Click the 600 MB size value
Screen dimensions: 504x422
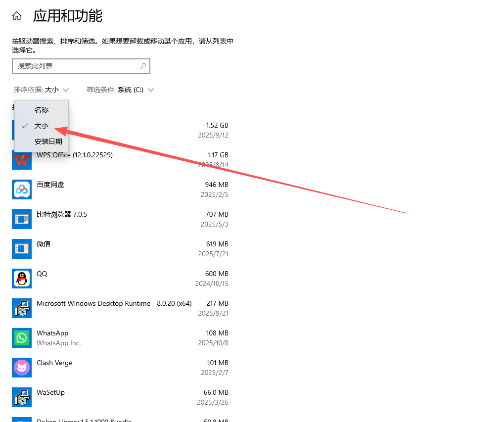click(x=217, y=274)
